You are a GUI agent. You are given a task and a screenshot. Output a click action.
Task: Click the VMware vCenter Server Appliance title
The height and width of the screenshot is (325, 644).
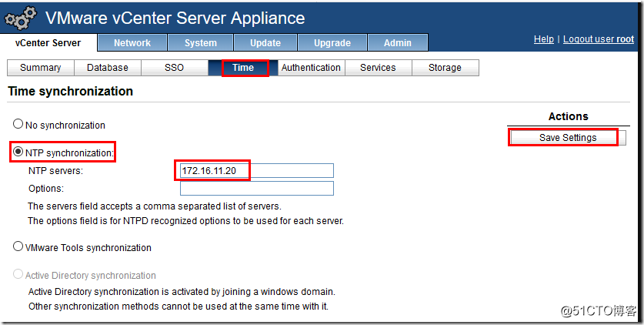coord(175,18)
